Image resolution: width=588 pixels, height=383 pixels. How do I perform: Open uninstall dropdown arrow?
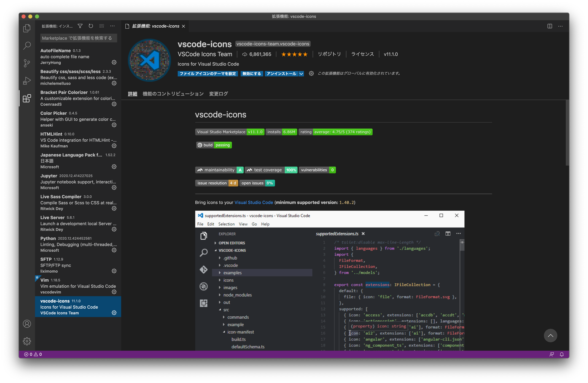tap(301, 74)
